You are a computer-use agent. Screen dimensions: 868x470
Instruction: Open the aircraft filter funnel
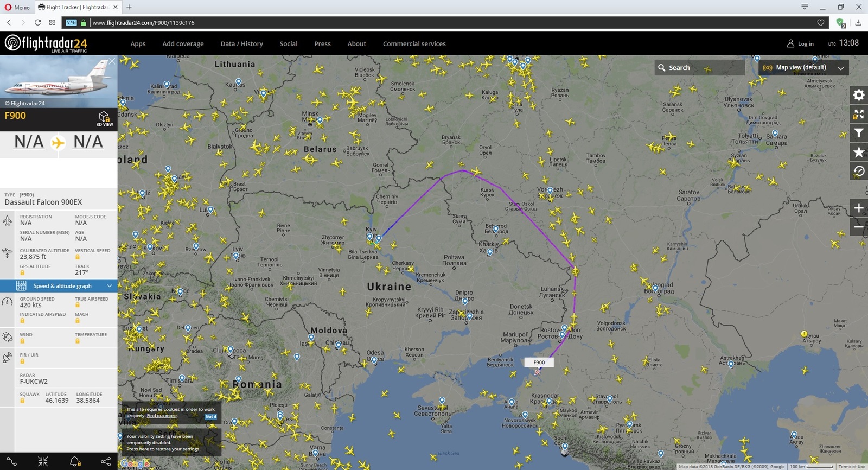pyautogui.click(x=858, y=134)
